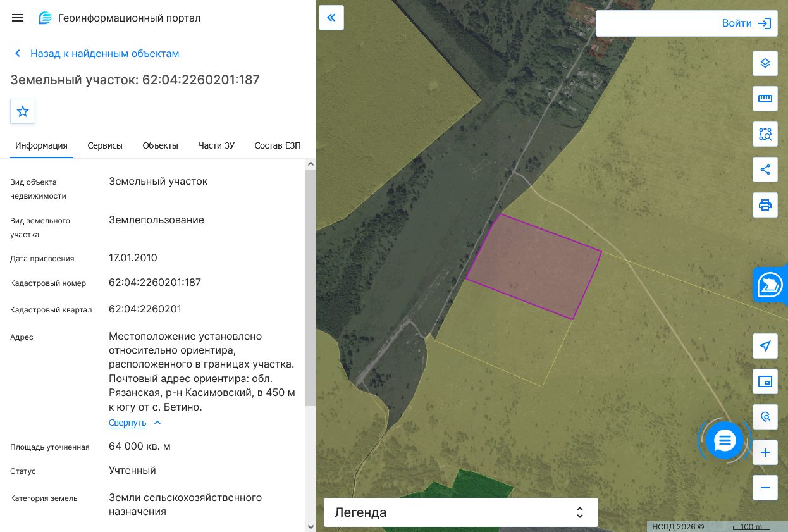This screenshot has width=788, height=532.
Task: Click the parcel title Земельный участок: 62:04:2260201:187
Action: click(135, 80)
